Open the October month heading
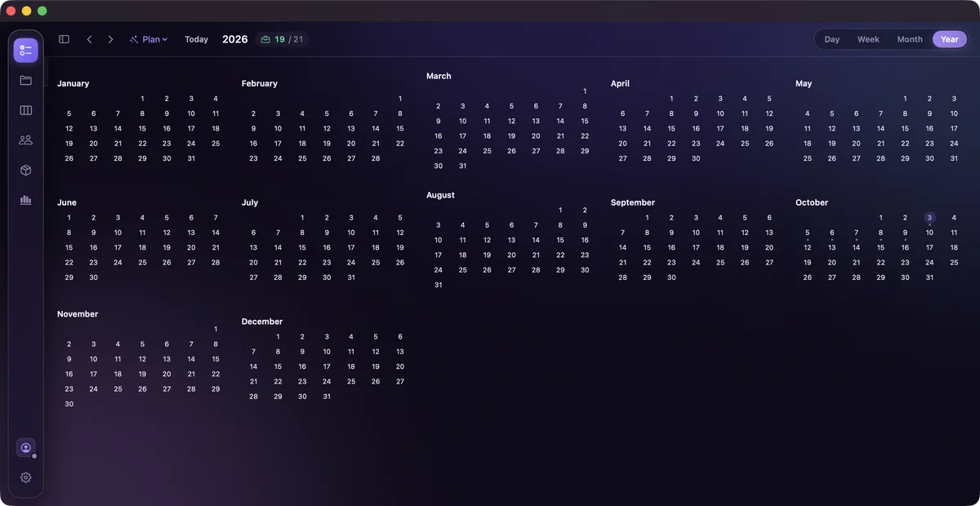This screenshot has height=506, width=980. point(812,202)
